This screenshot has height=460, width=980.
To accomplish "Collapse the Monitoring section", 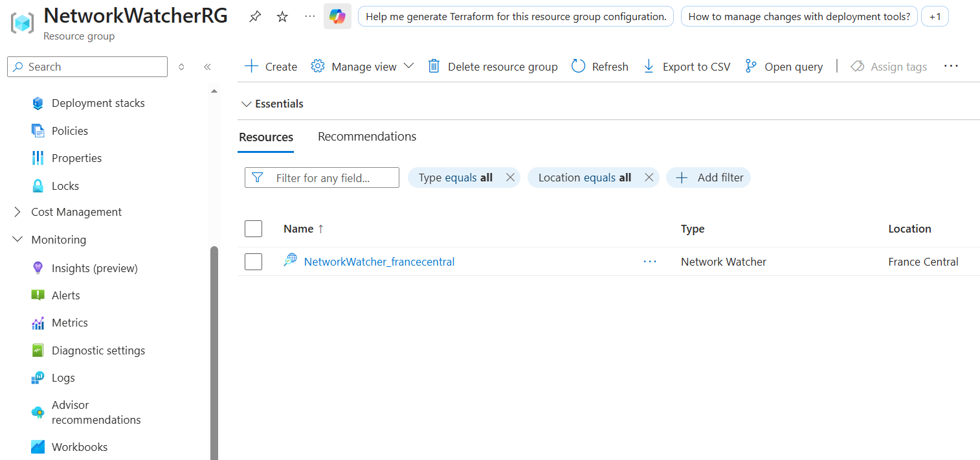I will point(49,240).
